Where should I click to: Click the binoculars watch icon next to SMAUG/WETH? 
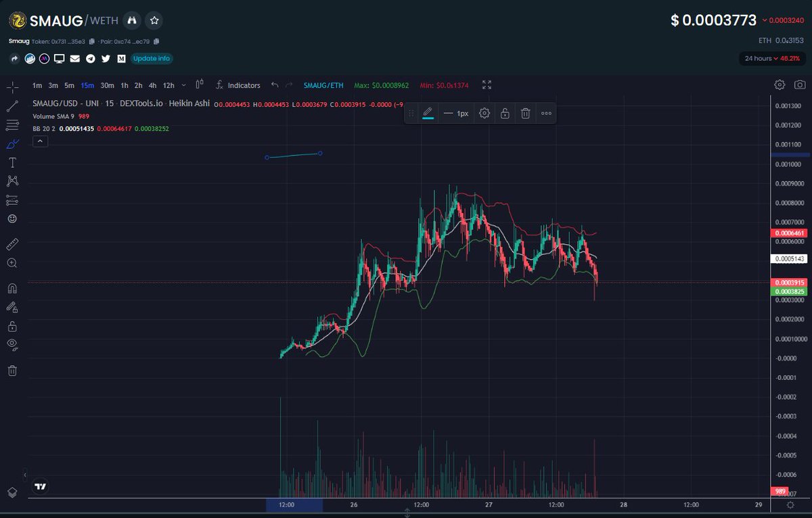coord(132,20)
